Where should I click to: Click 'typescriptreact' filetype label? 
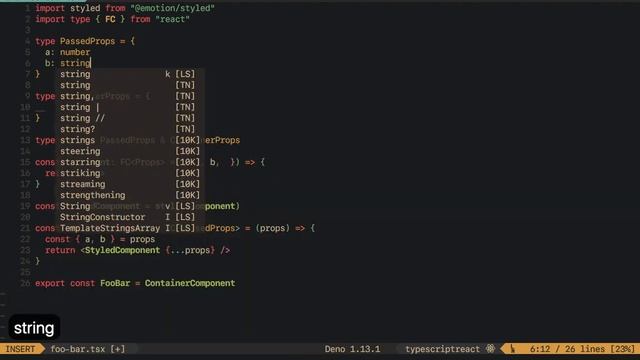pyautogui.click(x=442, y=349)
